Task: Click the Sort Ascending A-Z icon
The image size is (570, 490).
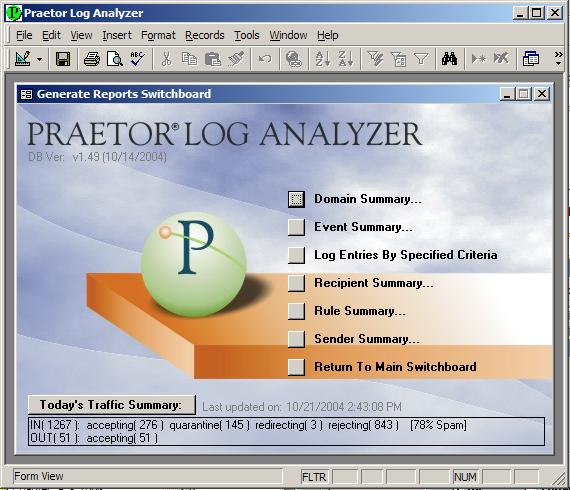Action: pyautogui.click(x=323, y=59)
